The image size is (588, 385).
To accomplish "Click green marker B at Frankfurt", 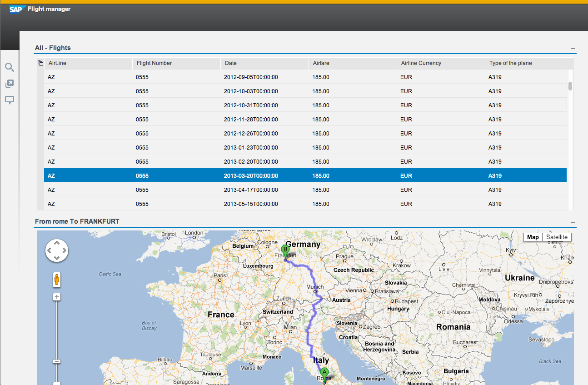I will coord(285,249).
